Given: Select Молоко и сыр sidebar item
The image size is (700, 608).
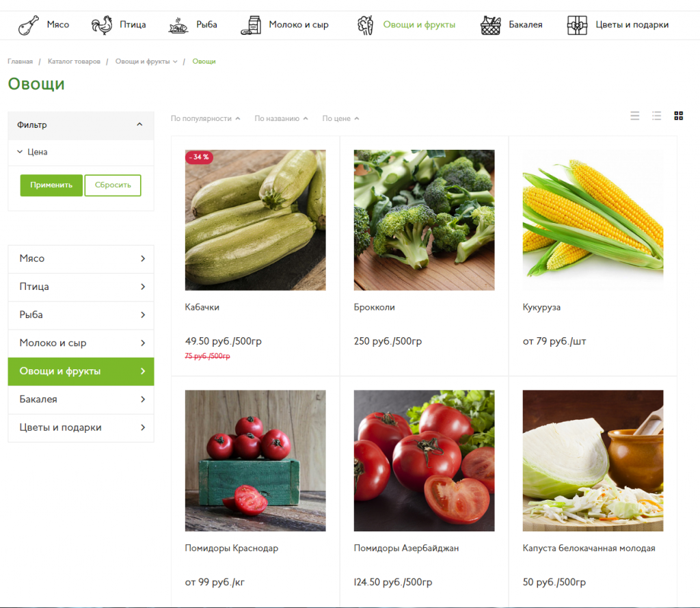Looking at the screenshot, I should click(81, 343).
